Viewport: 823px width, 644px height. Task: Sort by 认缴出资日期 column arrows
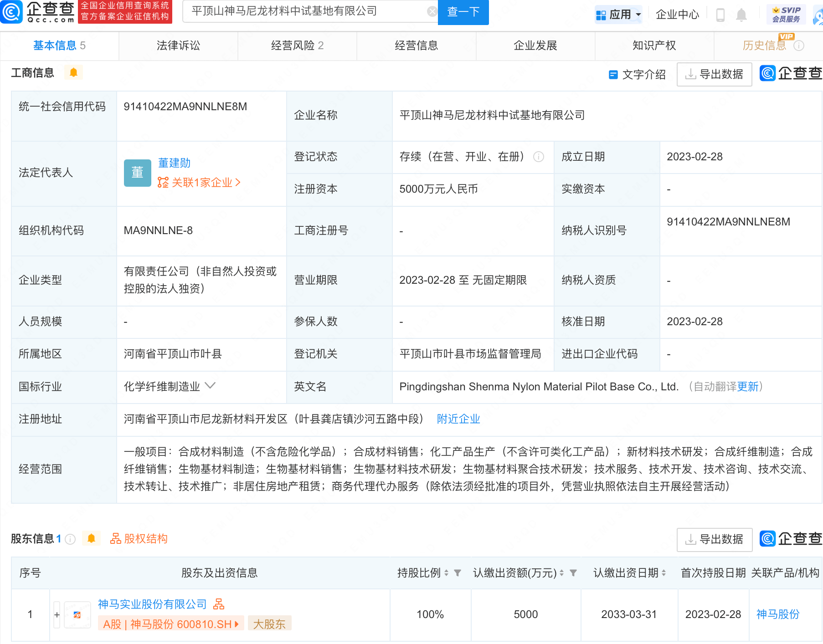click(664, 573)
